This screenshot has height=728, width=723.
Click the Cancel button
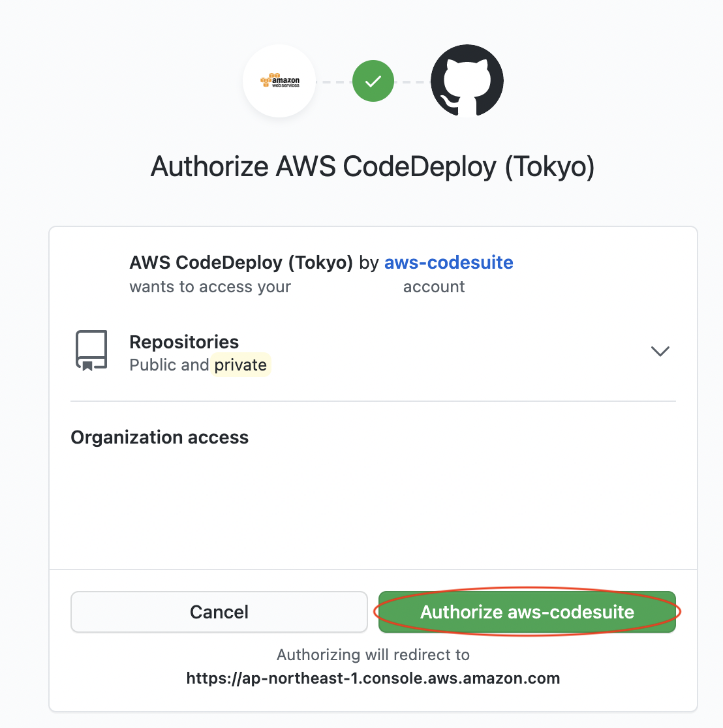pos(219,612)
